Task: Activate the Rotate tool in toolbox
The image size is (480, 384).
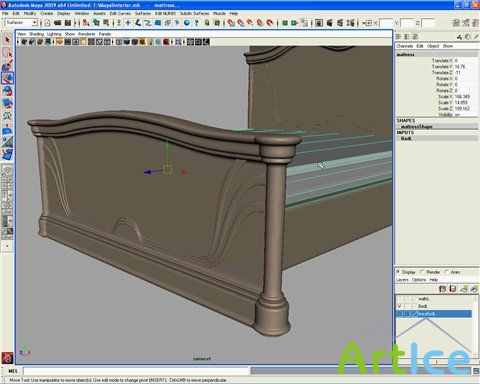Action: (x=7, y=90)
